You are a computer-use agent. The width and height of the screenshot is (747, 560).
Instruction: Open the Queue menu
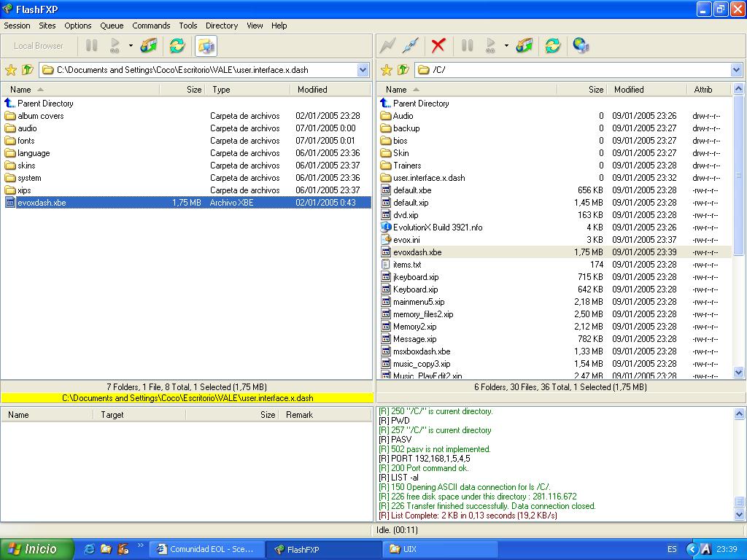(x=112, y=26)
